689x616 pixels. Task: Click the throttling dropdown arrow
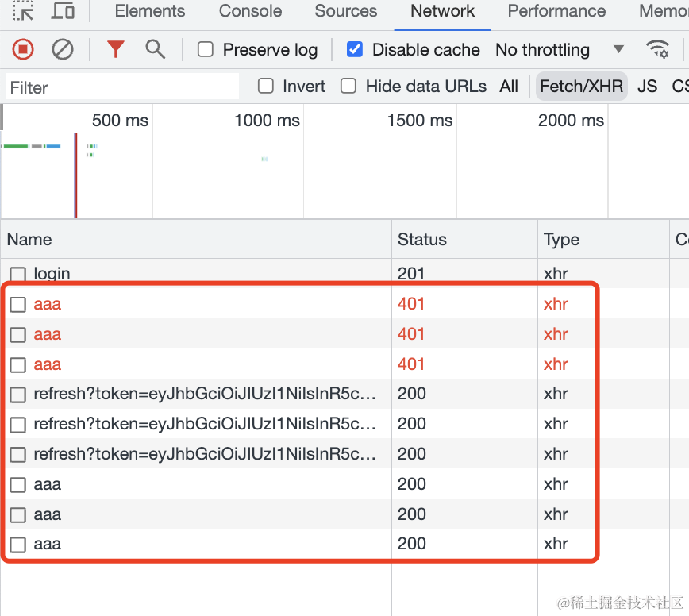618,49
